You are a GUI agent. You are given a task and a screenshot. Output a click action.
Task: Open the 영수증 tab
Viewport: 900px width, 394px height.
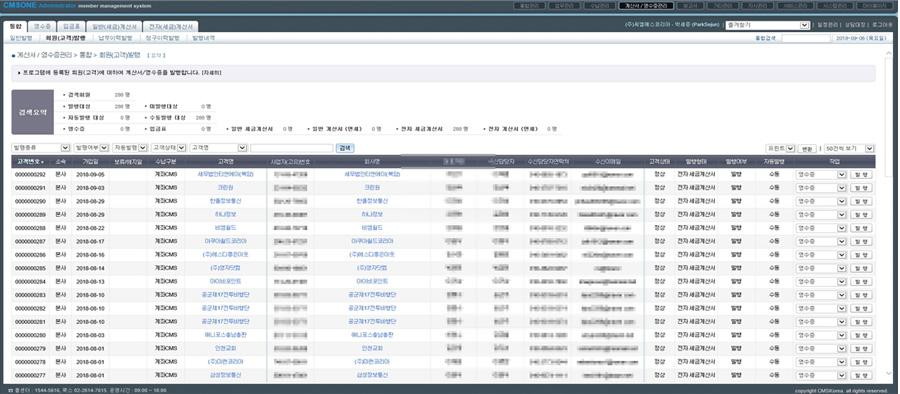[x=42, y=26]
